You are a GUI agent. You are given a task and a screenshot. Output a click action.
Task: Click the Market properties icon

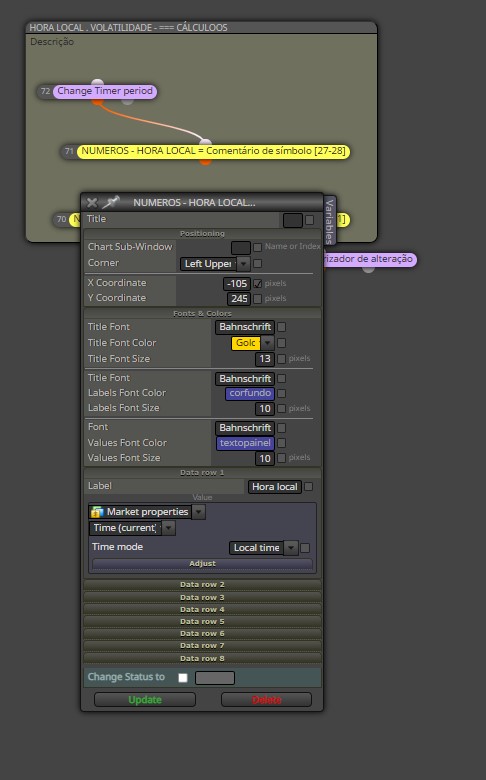point(97,512)
